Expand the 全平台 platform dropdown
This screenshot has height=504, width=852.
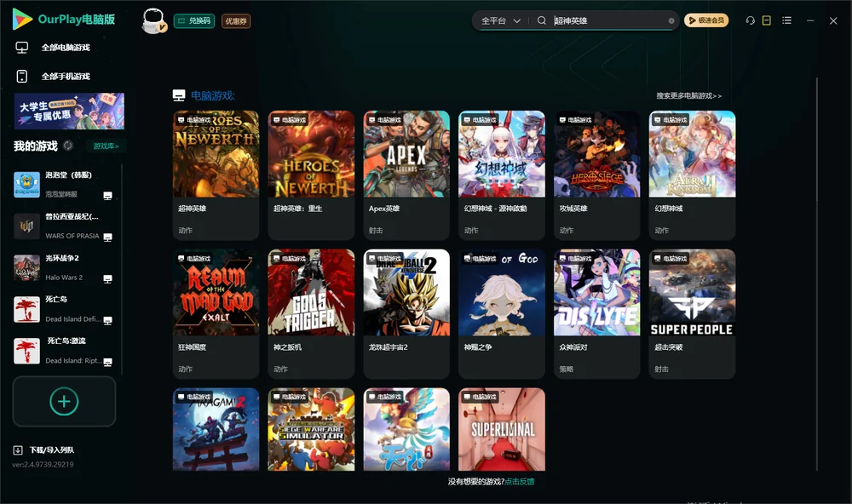pos(501,20)
